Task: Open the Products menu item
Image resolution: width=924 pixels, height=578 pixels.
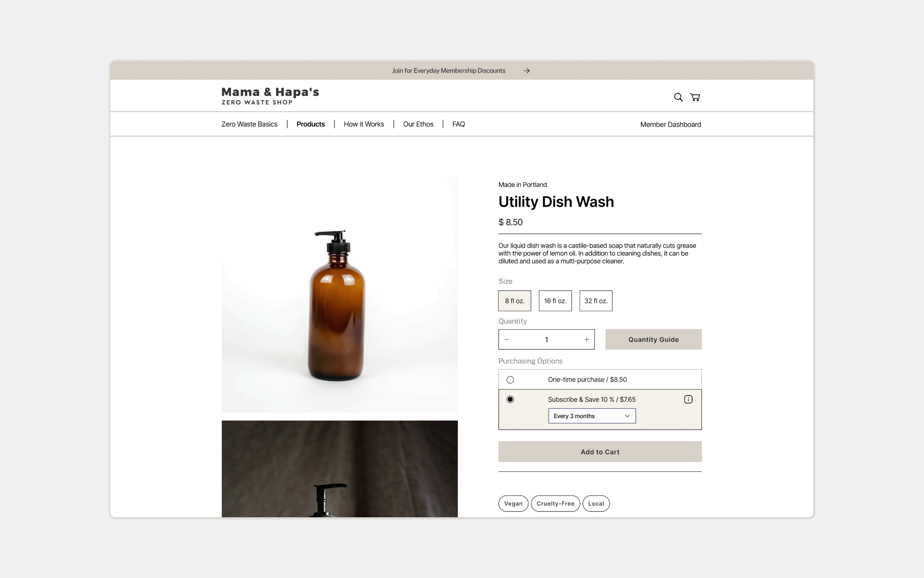Action: pyautogui.click(x=311, y=124)
